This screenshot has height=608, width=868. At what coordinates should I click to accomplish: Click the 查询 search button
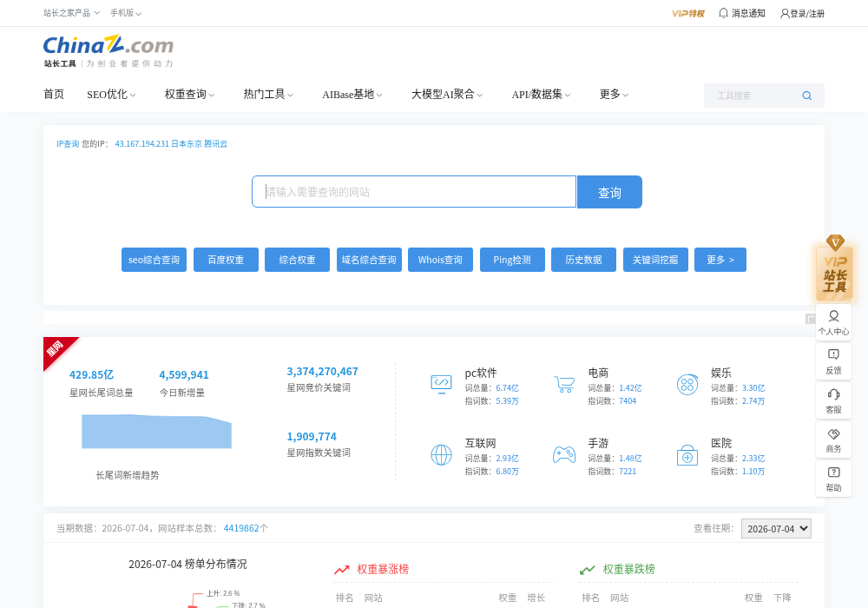[609, 192]
